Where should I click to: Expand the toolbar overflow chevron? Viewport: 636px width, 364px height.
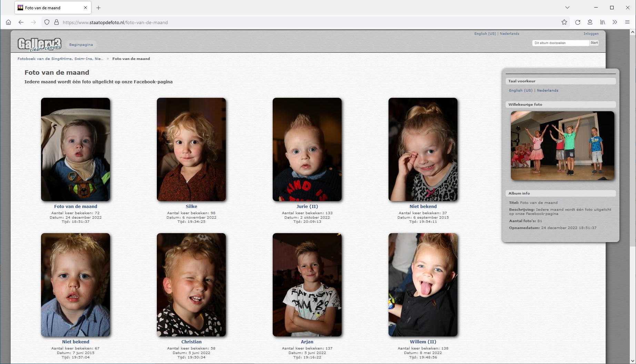tap(615, 22)
